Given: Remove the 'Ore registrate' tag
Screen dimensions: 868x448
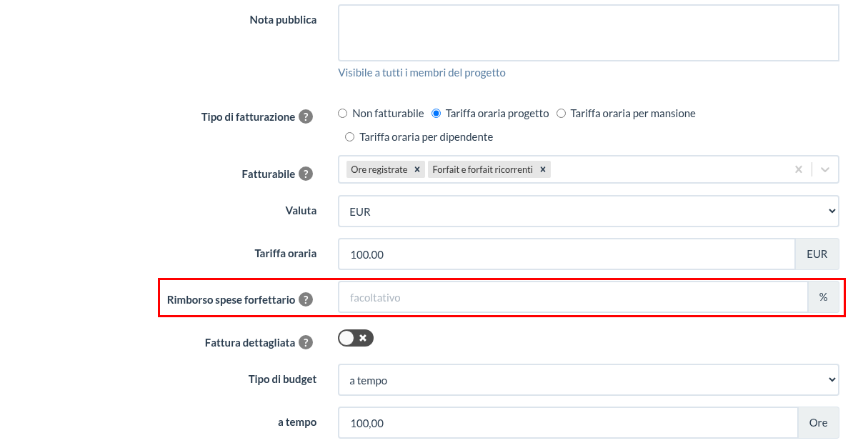Looking at the screenshot, I should click(417, 169).
